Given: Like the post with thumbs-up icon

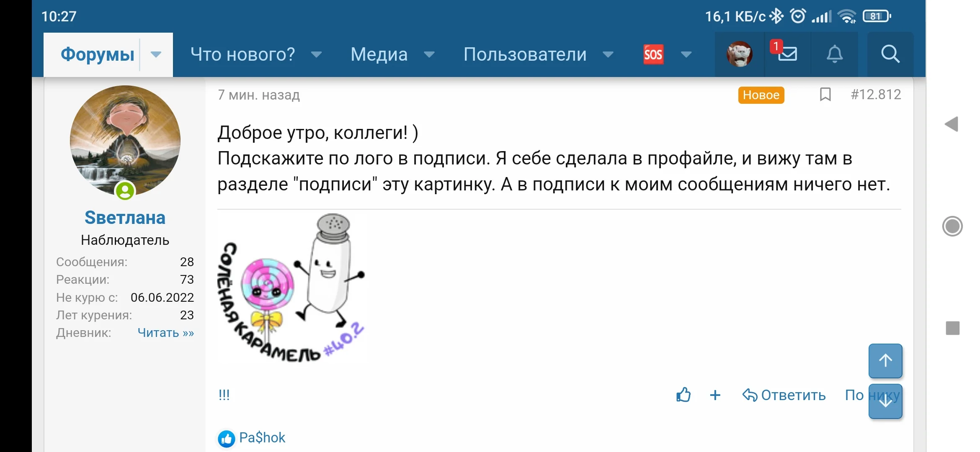Looking at the screenshot, I should tap(683, 395).
